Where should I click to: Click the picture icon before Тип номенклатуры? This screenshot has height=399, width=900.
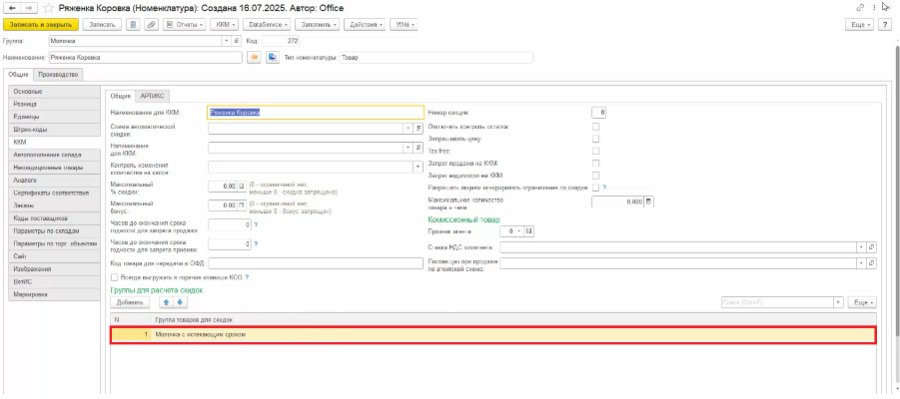click(x=273, y=57)
